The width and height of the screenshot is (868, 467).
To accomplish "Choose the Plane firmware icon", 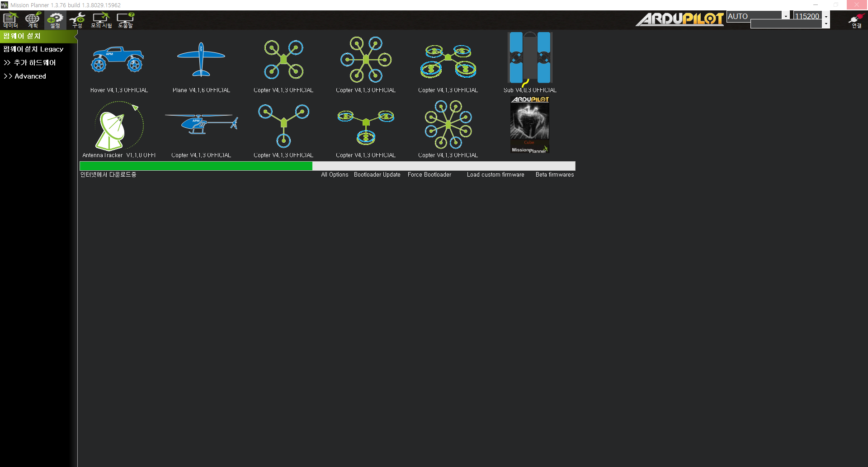I will 201,59.
